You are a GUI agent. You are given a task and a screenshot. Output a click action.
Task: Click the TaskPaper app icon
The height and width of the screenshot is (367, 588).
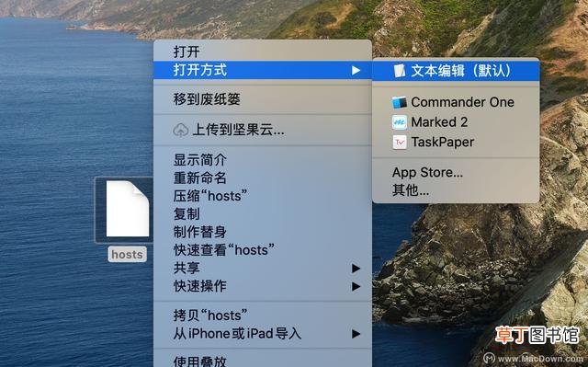click(x=400, y=143)
